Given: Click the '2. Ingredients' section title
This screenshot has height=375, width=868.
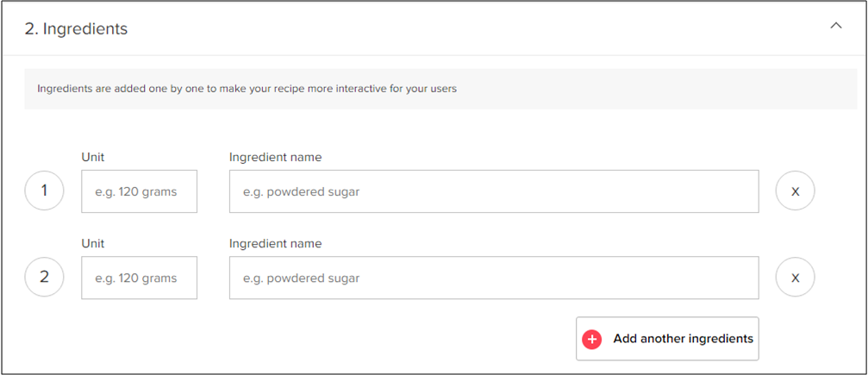Looking at the screenshot, I should (x=76, y=28).
